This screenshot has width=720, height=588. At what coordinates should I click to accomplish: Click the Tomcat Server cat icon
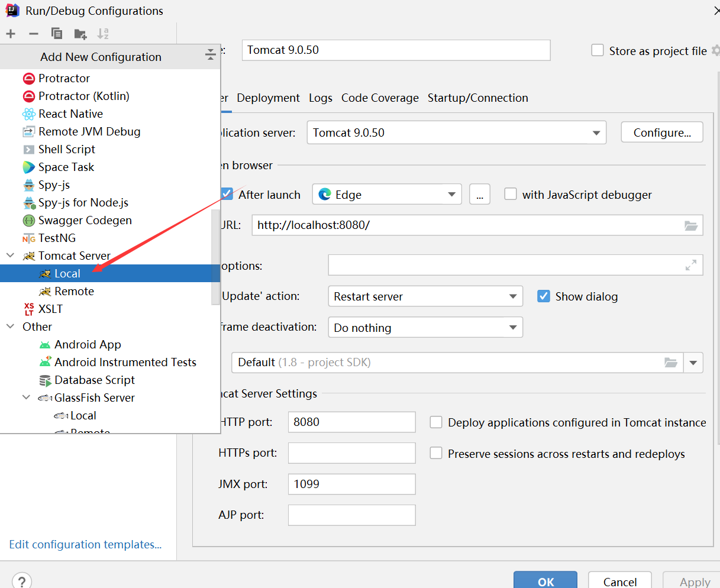[x=29, y=256]
